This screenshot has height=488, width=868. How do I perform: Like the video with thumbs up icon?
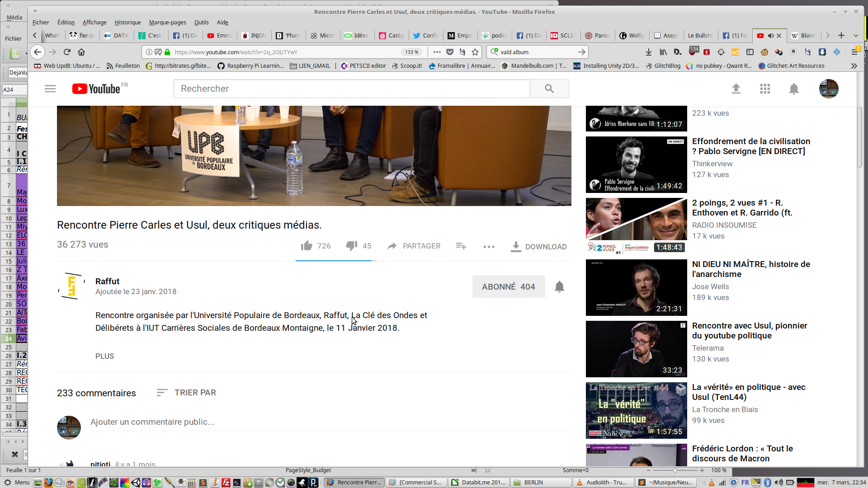(307, 246)
